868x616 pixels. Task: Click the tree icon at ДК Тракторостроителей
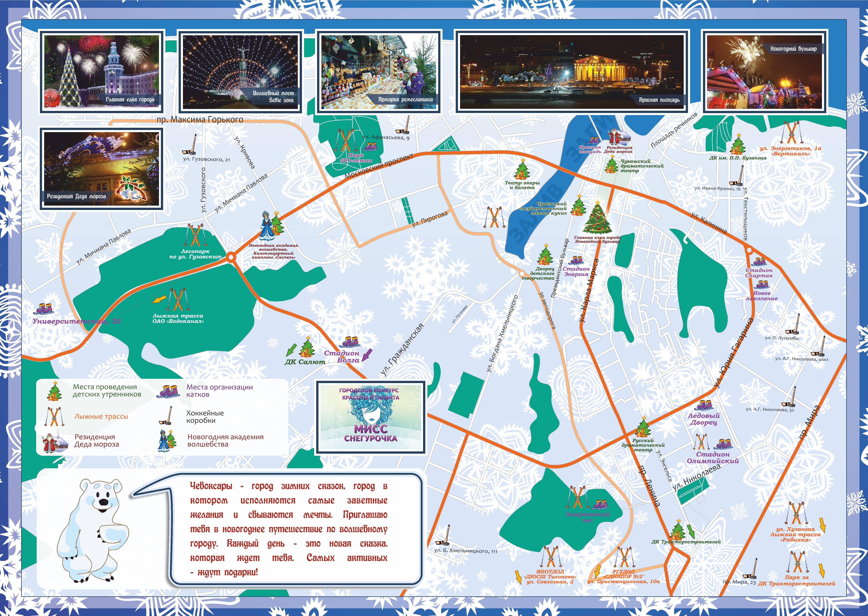click(678, 529)
